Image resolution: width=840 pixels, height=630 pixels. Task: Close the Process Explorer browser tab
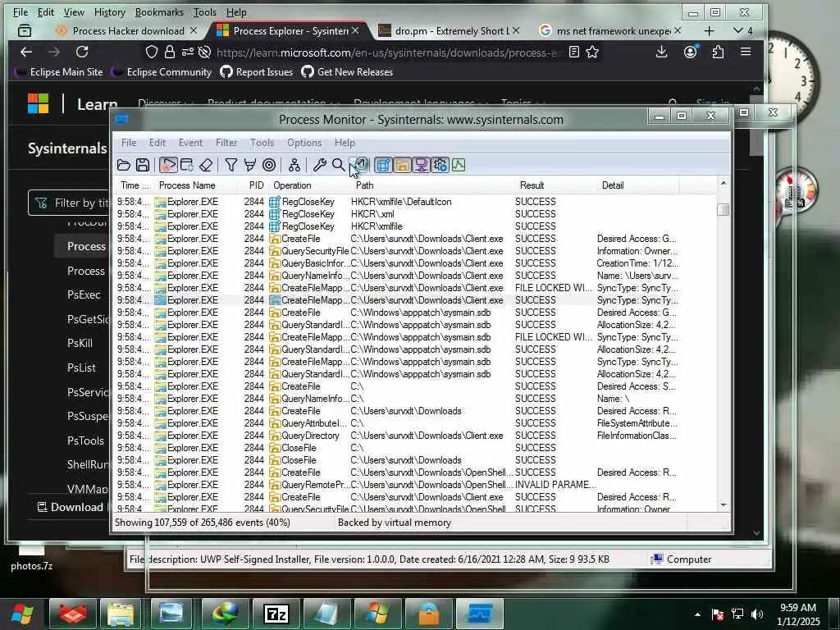[354, 31]
